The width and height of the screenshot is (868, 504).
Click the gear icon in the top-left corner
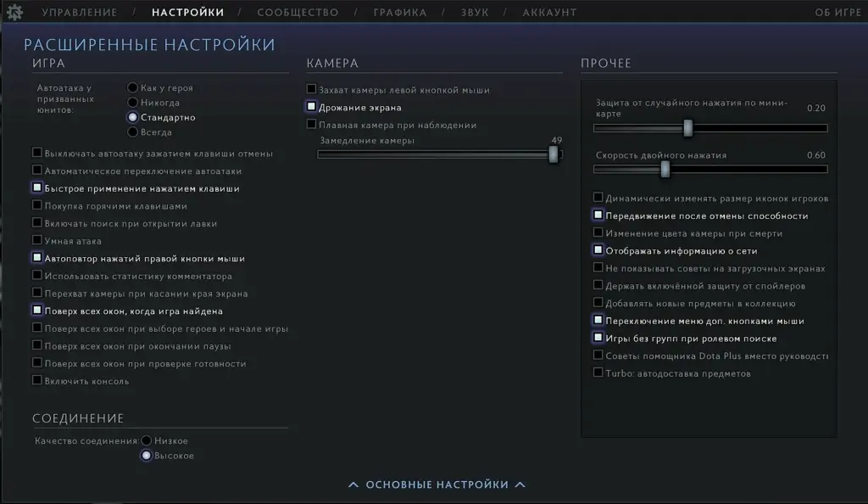coord(14,12)
